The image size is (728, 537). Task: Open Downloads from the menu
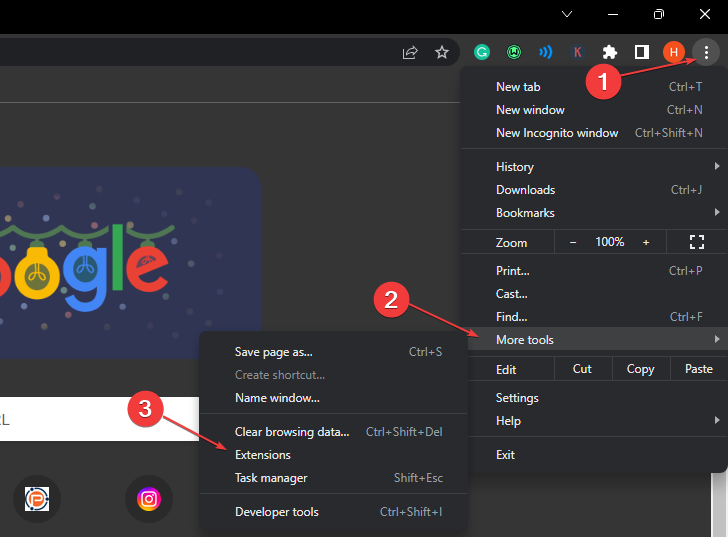(x=594, y=190)
